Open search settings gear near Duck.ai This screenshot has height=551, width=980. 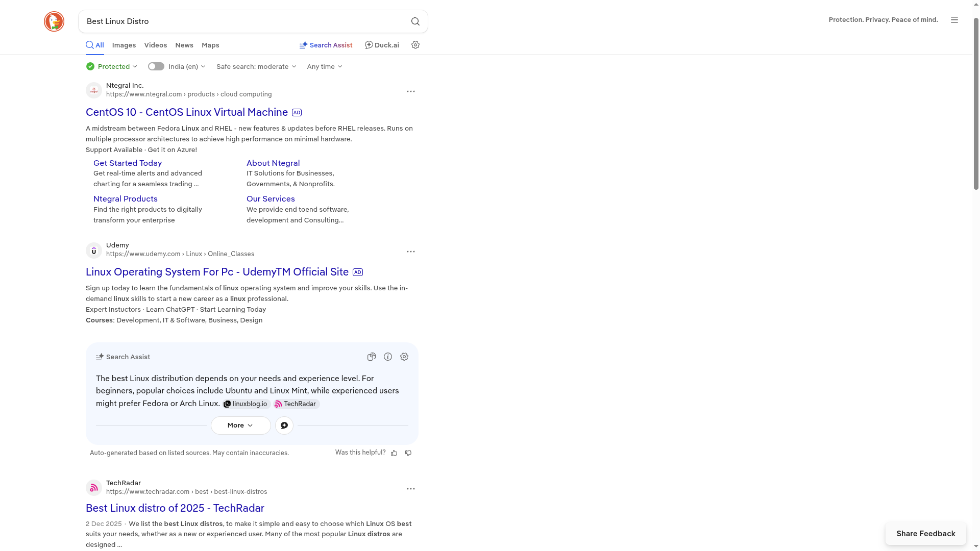pos(415,45)
